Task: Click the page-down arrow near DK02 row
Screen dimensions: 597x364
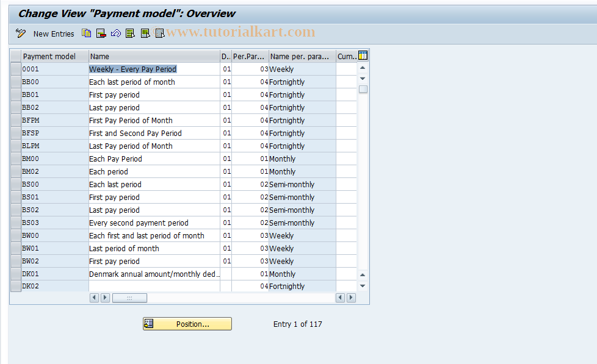Action: click(x=363, y=285)
